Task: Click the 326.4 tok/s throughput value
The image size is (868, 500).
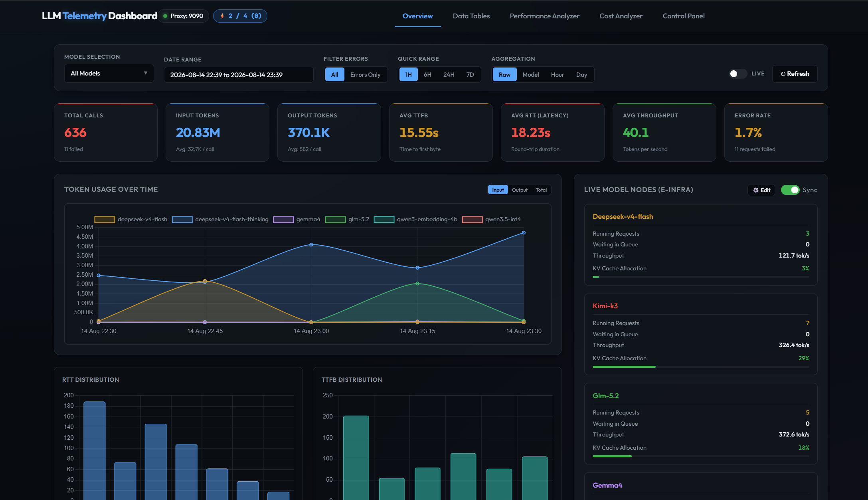Action: [794, 345]
